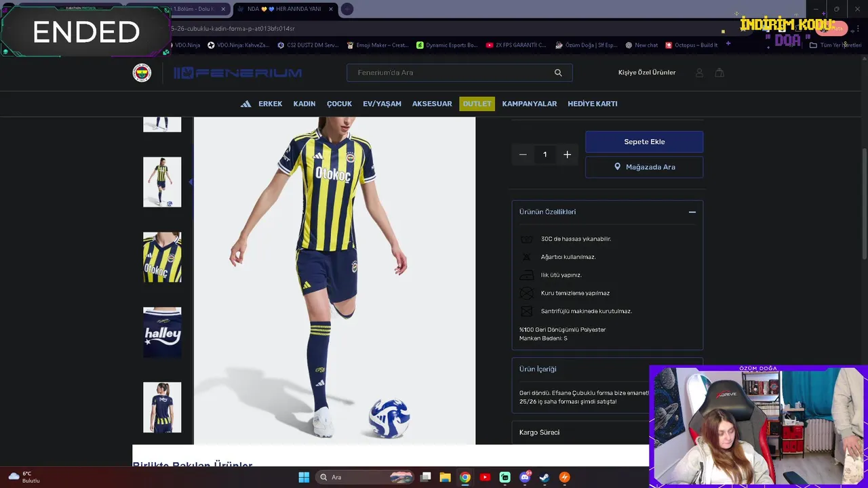868x488 pixels.
Task: Select the halley back print thumbnail
Action: click(162, 333)
